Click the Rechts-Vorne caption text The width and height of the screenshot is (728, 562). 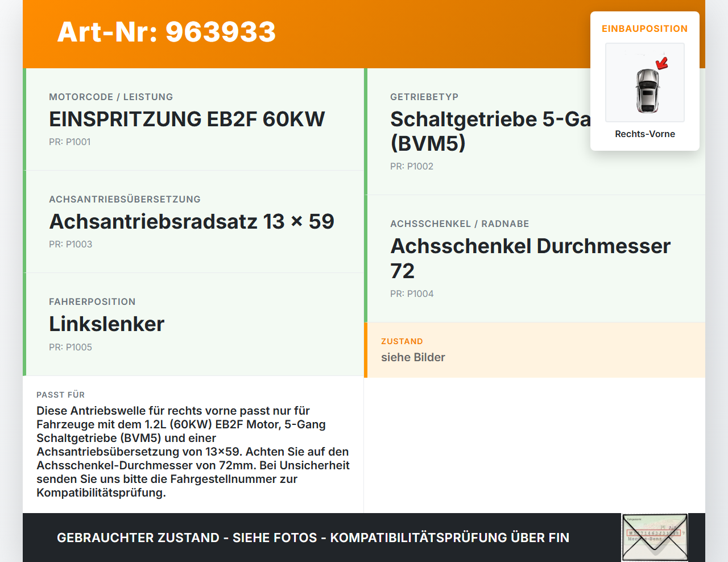644,134
